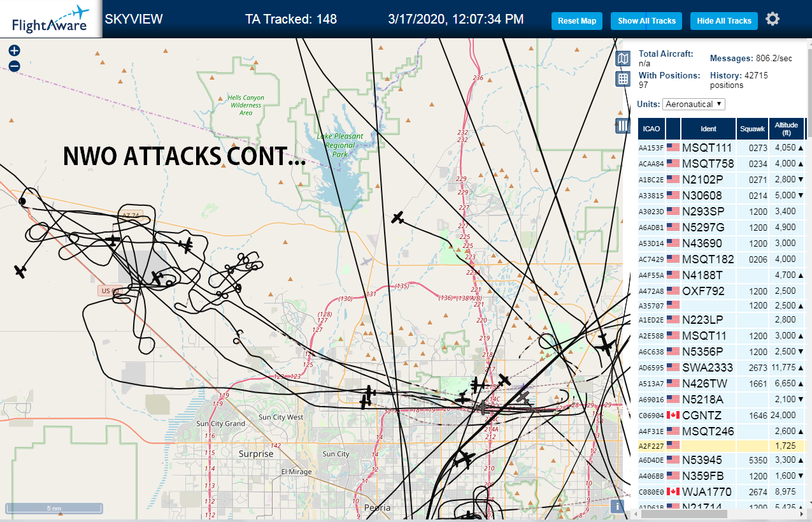812x522 pixels.
Task: Click the altitude value 11,775
Action: pos(783,368)
